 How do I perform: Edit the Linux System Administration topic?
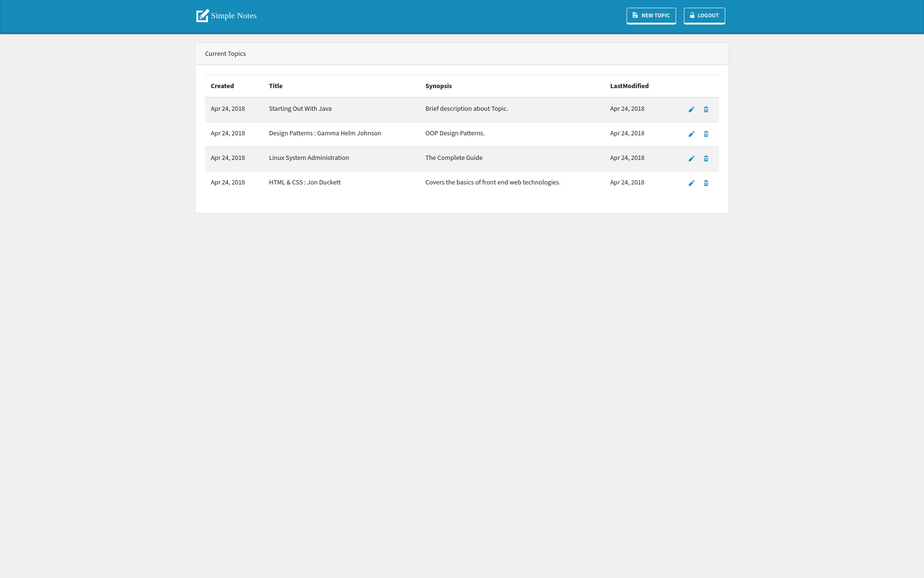691,159
